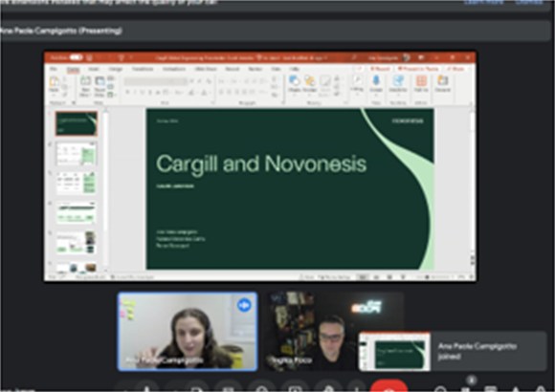Open the File tab in PowerPoint
The height and width of the screenshot is (392, 555).
(54, 69)
